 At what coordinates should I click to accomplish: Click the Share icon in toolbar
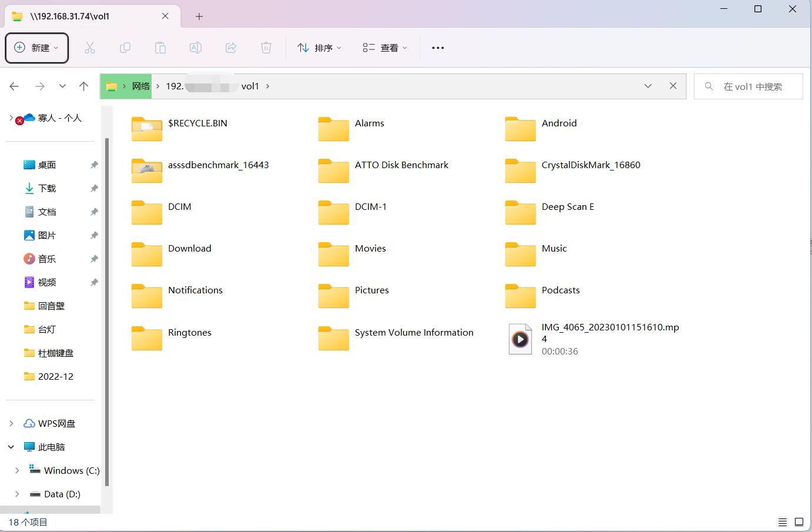click(x=231, y=48)
